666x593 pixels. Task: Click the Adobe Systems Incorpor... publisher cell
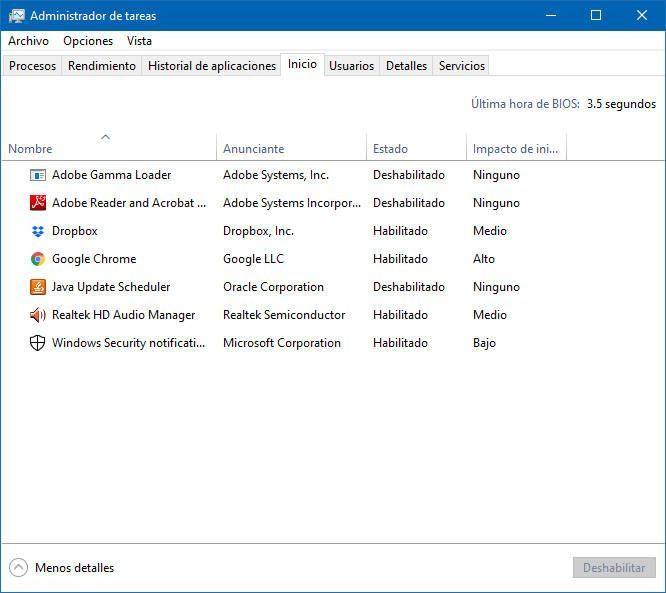click(292, 203)
